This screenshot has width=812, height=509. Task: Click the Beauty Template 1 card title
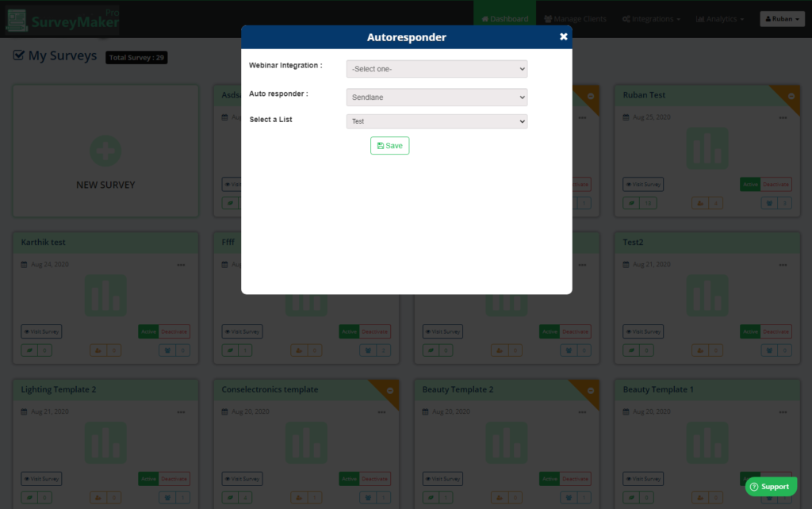tap(658, 389)
